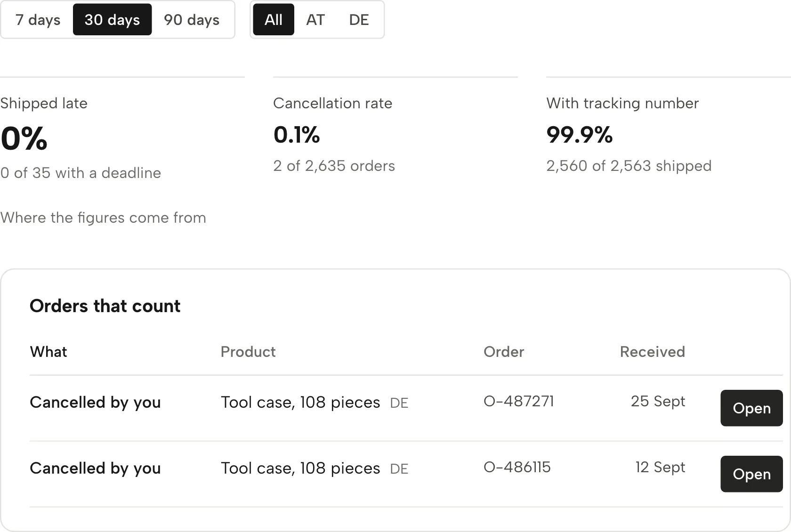Image resolution: width=791 pixels, height=532 pixels.
Task: Click the Order column header
Action: coord(504,352)
